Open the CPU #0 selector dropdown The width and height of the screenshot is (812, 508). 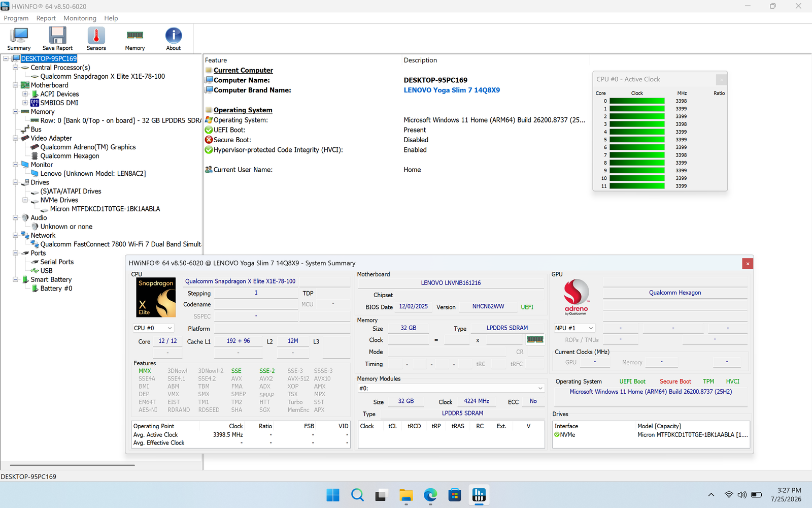153,328
